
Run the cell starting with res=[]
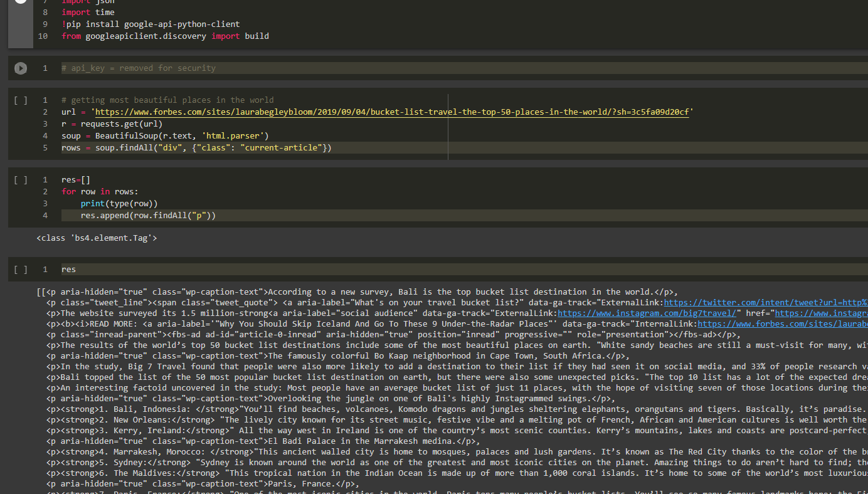21,180
